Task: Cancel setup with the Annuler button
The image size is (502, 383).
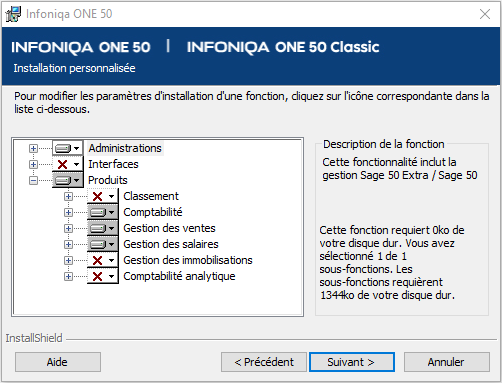Action: [x=447, y=362]
